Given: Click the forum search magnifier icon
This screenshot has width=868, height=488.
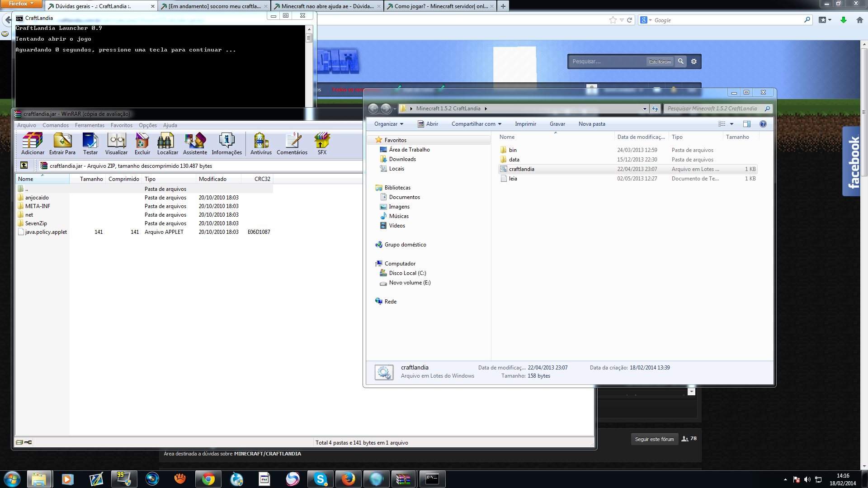Looking at the screenshot, I should coord(681,61).
